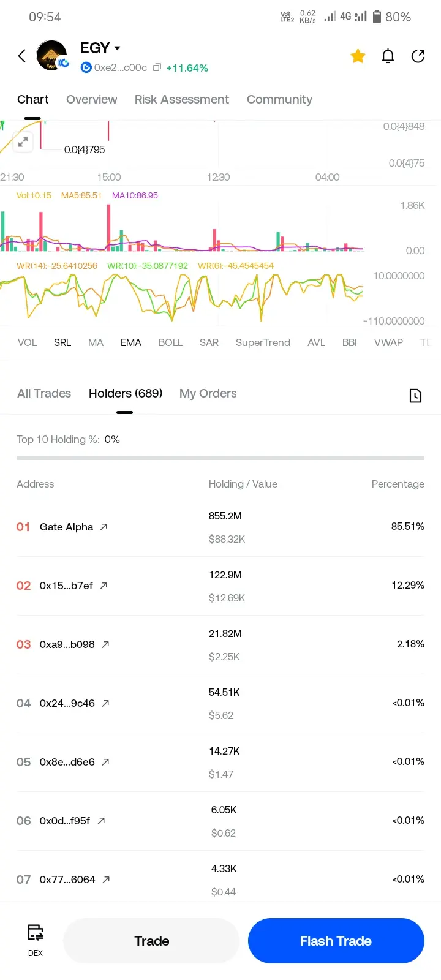Tap the back arrow icon
The height and width of the screenshot is (980, 441).
click(22, 56)
